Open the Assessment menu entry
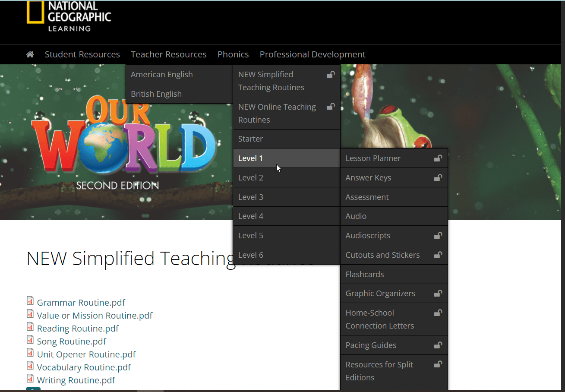565x392 pixels. coord(367,197)
